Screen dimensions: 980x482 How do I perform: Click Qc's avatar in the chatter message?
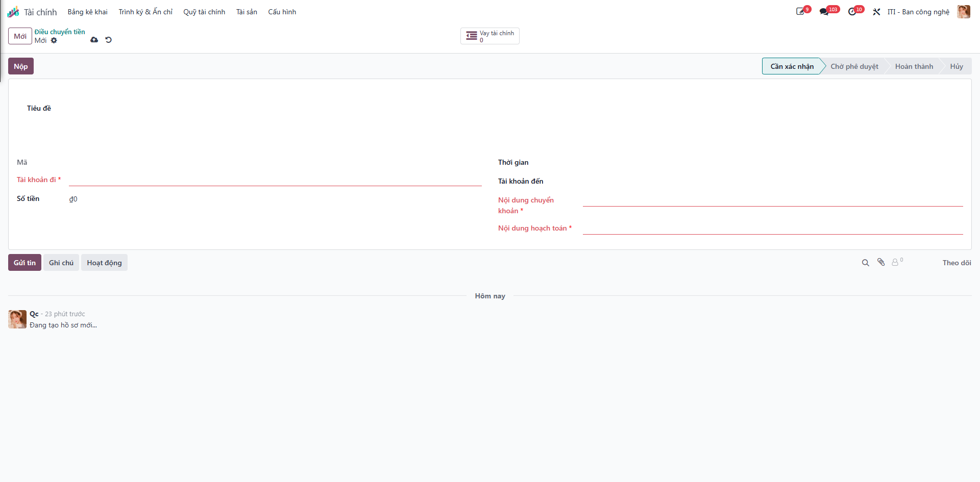pos(17,319)
